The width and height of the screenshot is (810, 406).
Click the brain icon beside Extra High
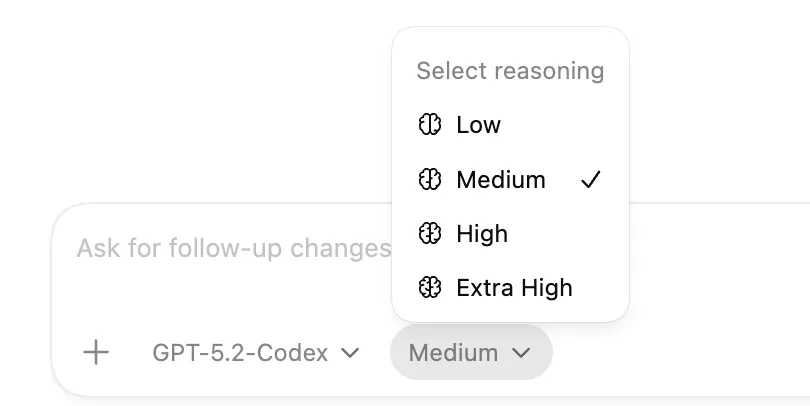point(430,288)
